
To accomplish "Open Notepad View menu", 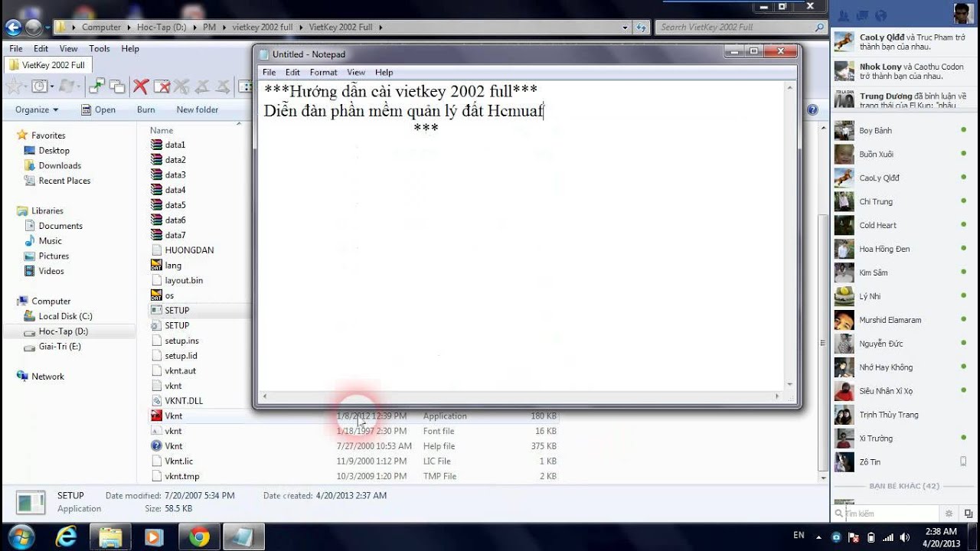I will (x=356, y=72).
